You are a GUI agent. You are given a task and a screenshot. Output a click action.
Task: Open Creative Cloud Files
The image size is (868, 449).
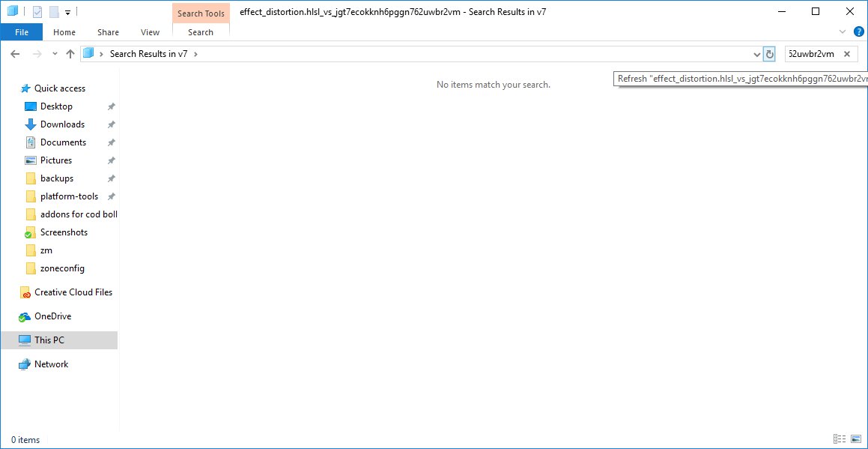pyautogui.click(x=73, y=292)
